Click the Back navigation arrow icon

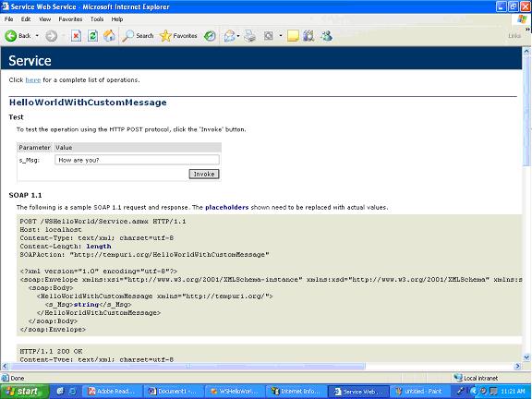(x=10, y=36)
